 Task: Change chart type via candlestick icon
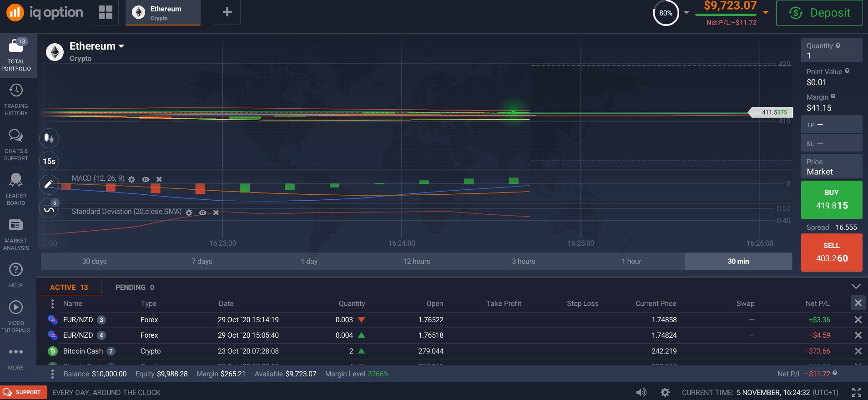(x=49, y=138)
